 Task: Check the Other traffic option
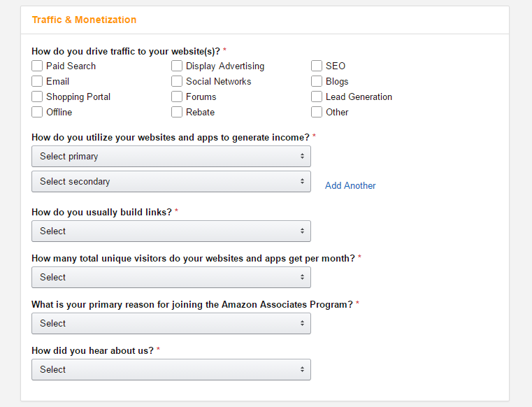[317, 112]
